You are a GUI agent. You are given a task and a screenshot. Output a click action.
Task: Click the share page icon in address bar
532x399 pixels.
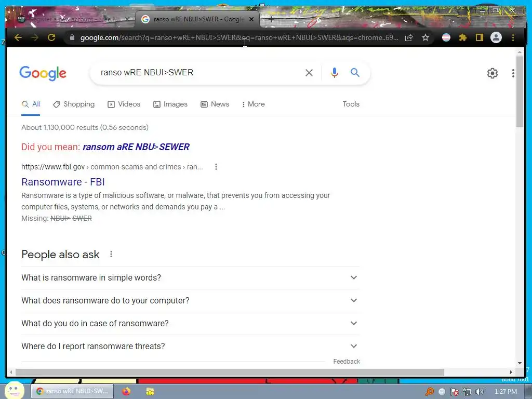point(409,37)
